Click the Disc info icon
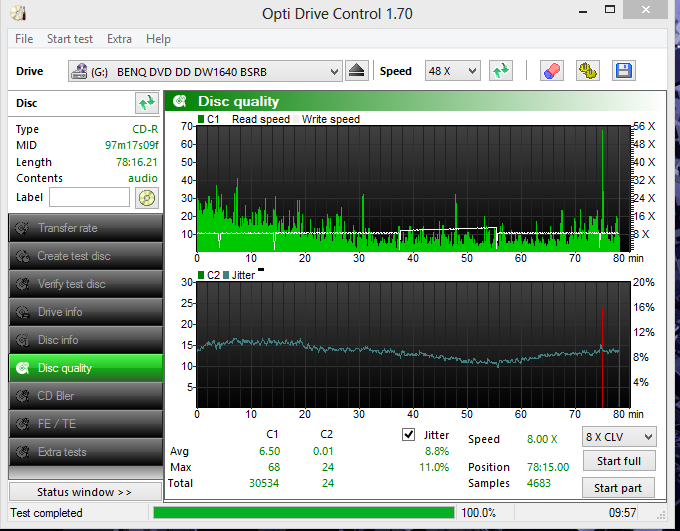This screenshot has width=680, height=531. click(22, 340)
